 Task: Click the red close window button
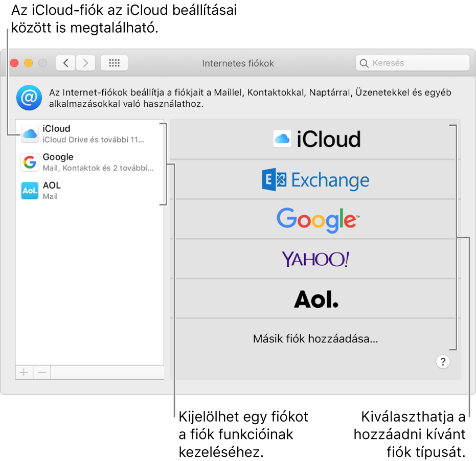(14, 63)
